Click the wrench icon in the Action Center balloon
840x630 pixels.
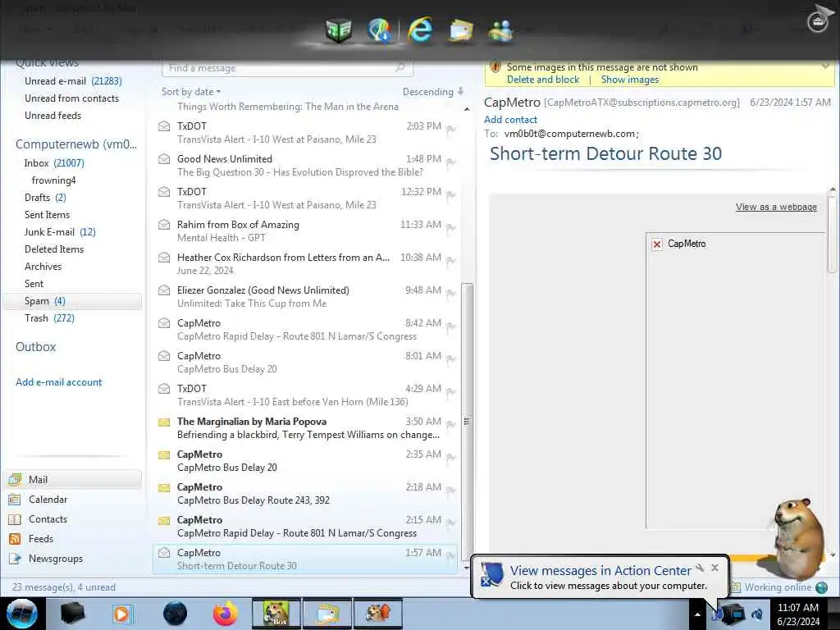pos(700,568)
